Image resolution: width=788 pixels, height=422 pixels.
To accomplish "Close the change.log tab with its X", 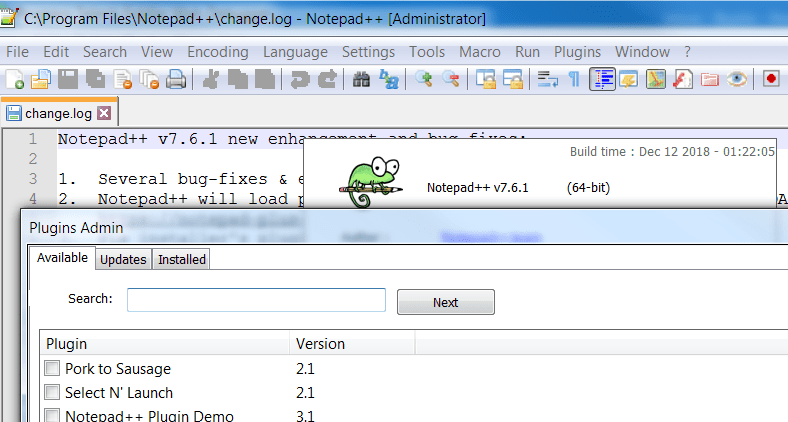I will (x=104, y=113).
